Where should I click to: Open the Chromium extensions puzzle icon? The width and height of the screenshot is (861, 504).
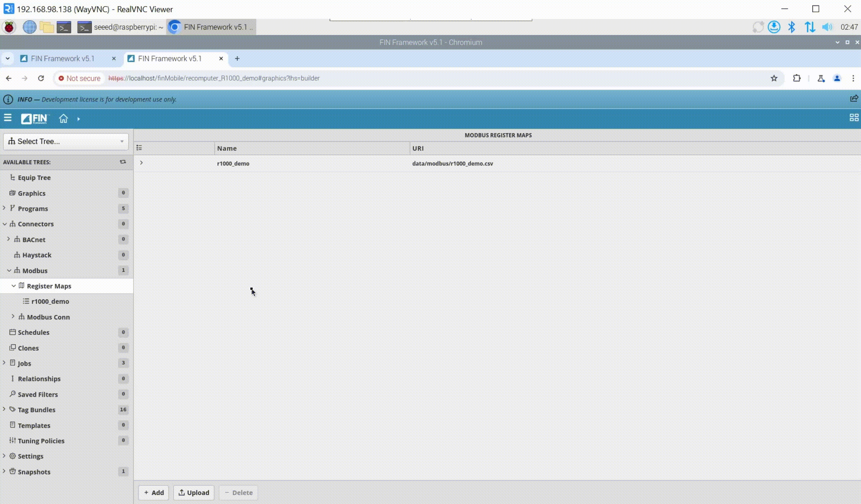[796, 78]
